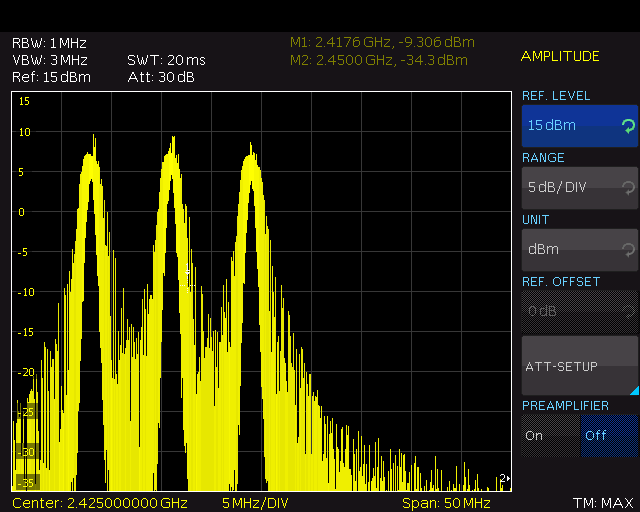Click the rotary knob icon in UNIT field
This screenshot has height=512, width=640.
(x=627, y=249)
